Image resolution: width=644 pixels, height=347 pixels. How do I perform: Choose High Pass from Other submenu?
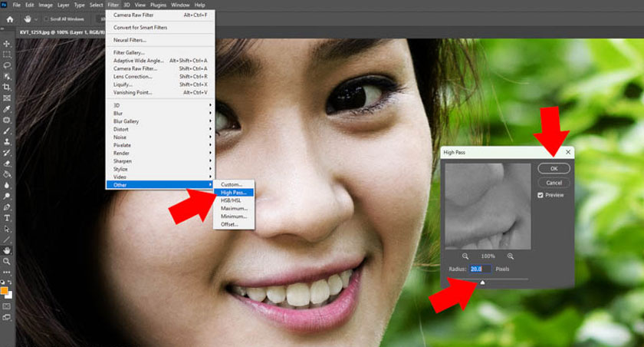click(x=233, y=193)
